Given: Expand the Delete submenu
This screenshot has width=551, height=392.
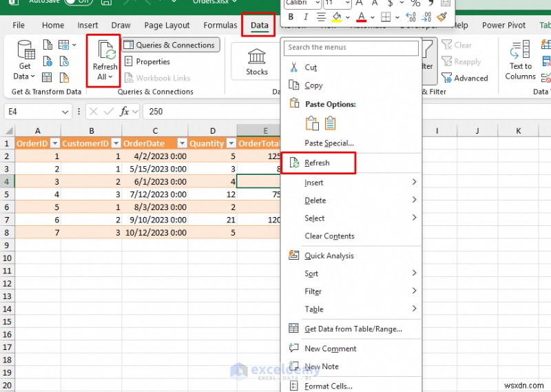Looking at the screenshot, I should click(351, 200).
